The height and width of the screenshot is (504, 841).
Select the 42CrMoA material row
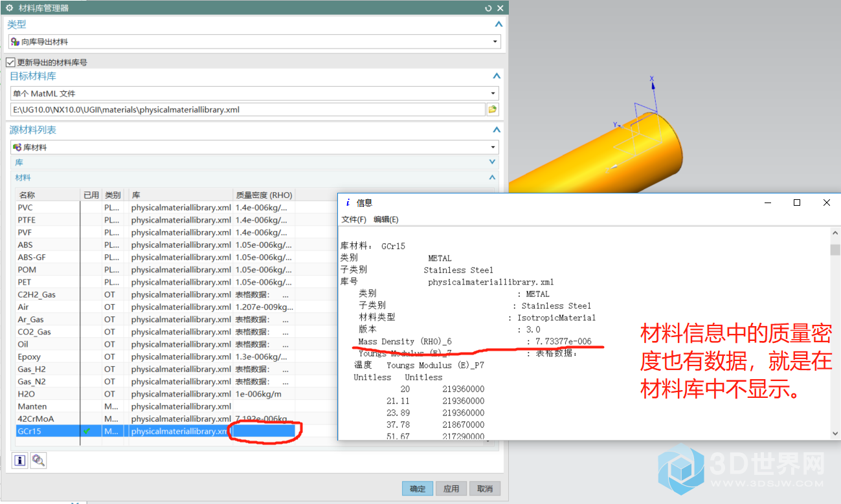click(x=155, y=419)
